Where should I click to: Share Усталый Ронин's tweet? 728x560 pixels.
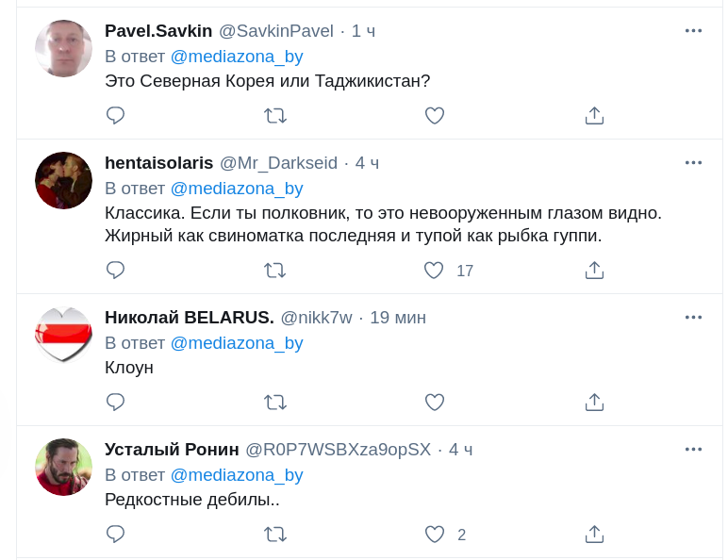click(594, 535)
